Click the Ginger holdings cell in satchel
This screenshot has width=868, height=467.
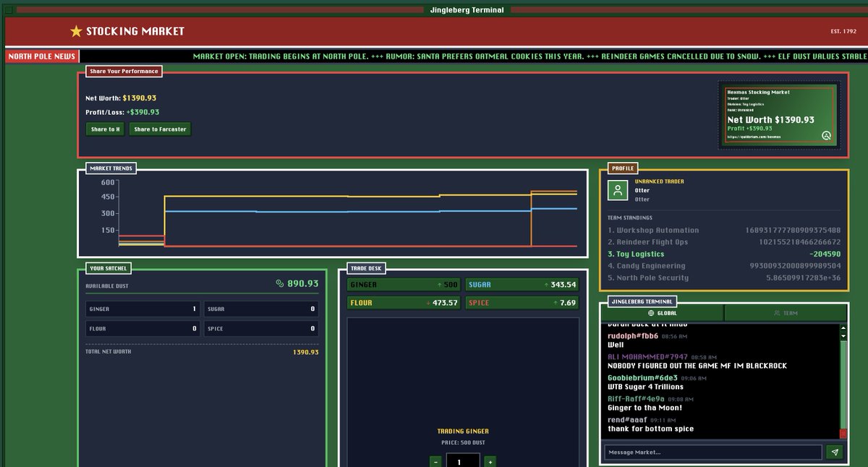[x=142, y=309]
